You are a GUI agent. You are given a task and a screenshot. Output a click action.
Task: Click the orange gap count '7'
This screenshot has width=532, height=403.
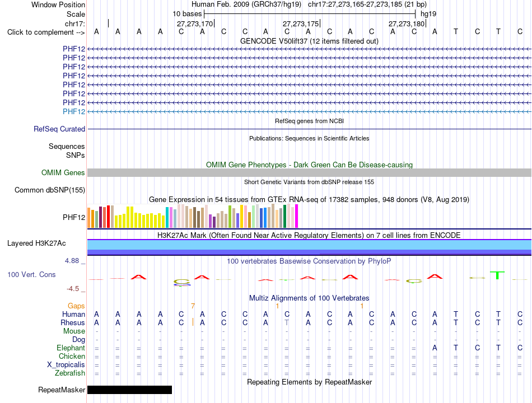pos(193,306)
